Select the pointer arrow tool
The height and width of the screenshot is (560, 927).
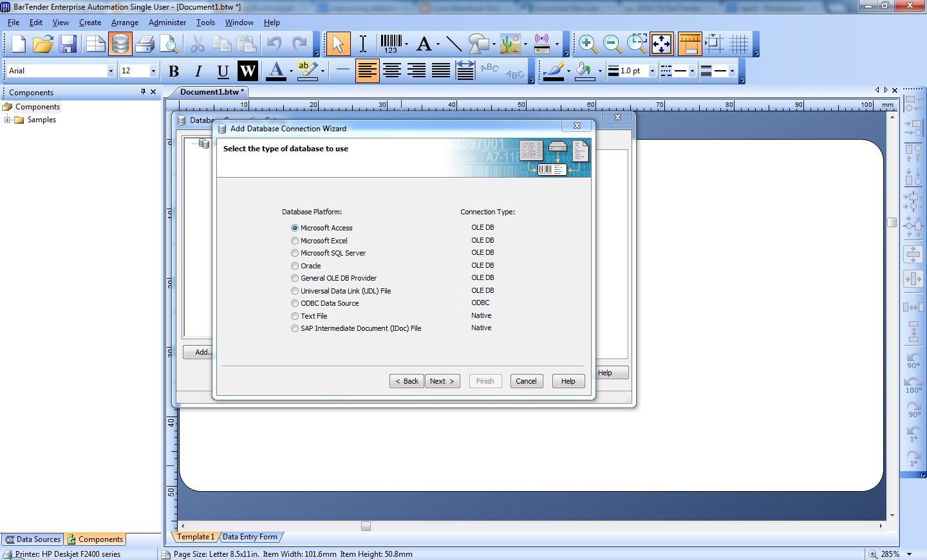coord(338,44)
